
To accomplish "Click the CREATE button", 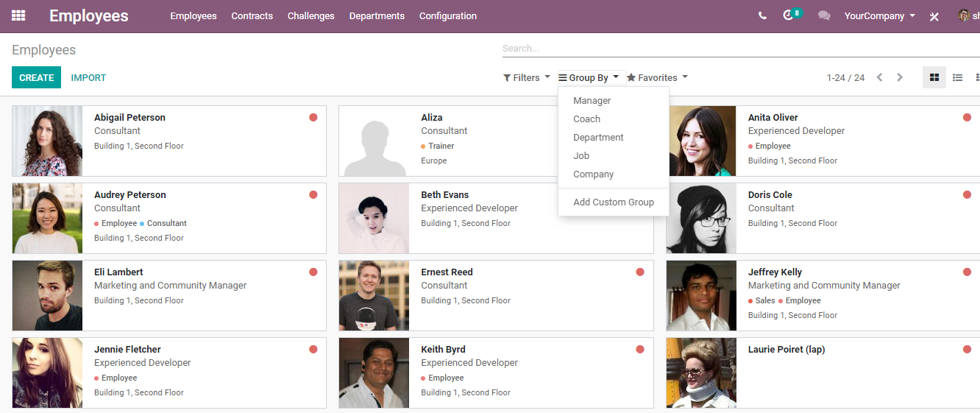I will 37,77.
